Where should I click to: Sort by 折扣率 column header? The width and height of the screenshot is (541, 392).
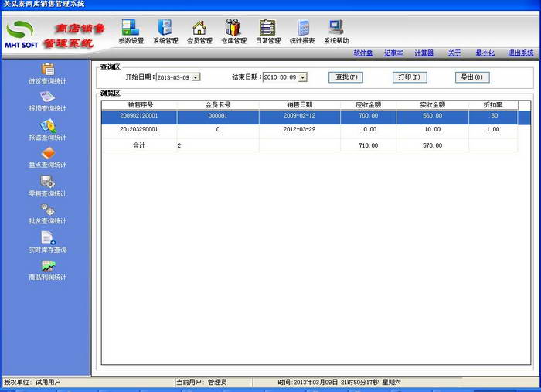point(493,105)
